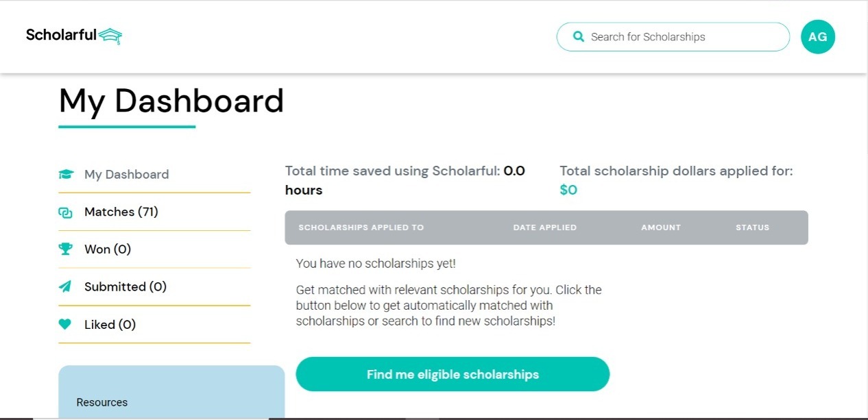
Task: Click the Amount column header
Action: click(661, 227)
